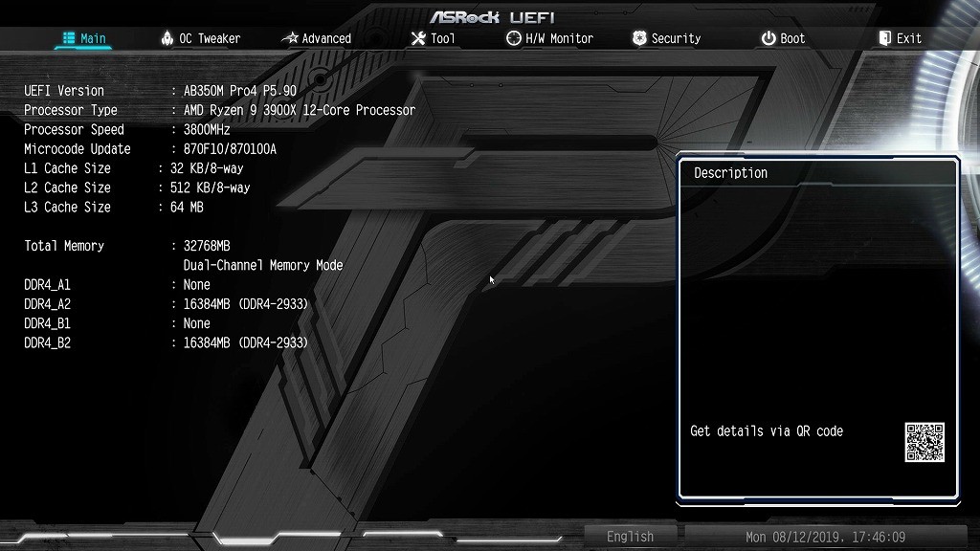Click the '512 KB/8-way' value
This screenshot has width=980, height=551.
[210, 187]
